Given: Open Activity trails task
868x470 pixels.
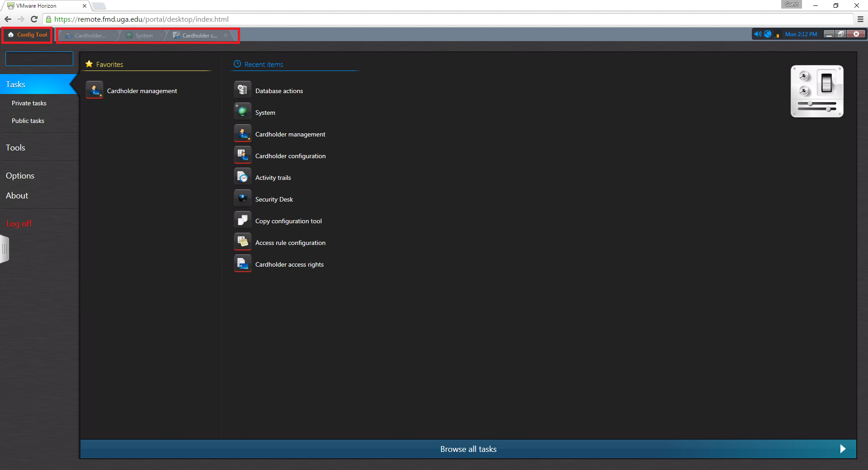Looking at the screenshot, I should [x=273, y=178].
